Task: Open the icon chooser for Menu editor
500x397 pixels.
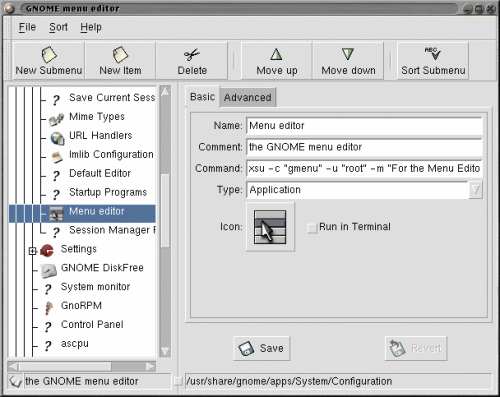Action: (270, 226)
